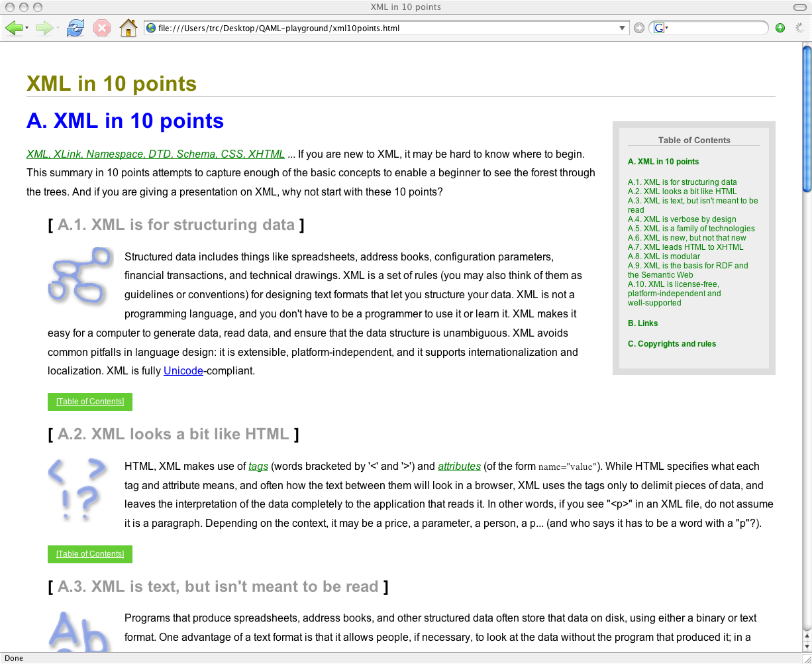812x664 pixels.
Task: Go to the Home page icon
Action: 128,28
